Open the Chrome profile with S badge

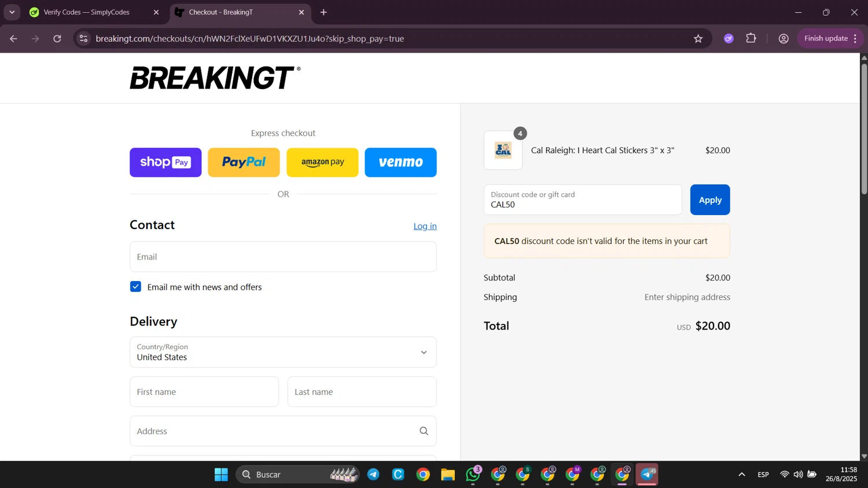click(x=523, y=475)
